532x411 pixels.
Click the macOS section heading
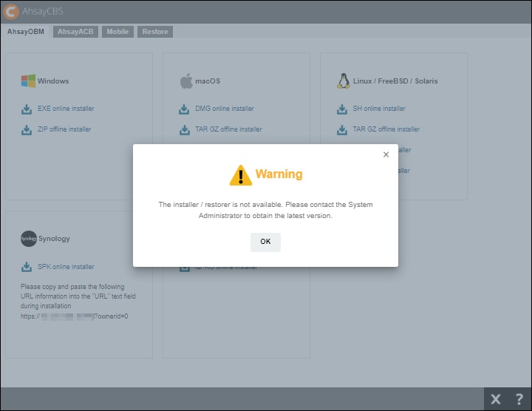coord(208,81)
